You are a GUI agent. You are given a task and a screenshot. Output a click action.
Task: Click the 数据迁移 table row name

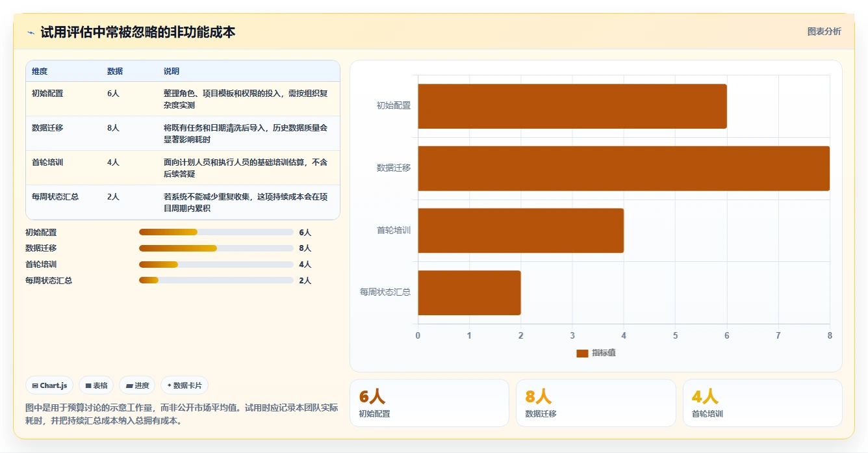click(x=47, y=128)
